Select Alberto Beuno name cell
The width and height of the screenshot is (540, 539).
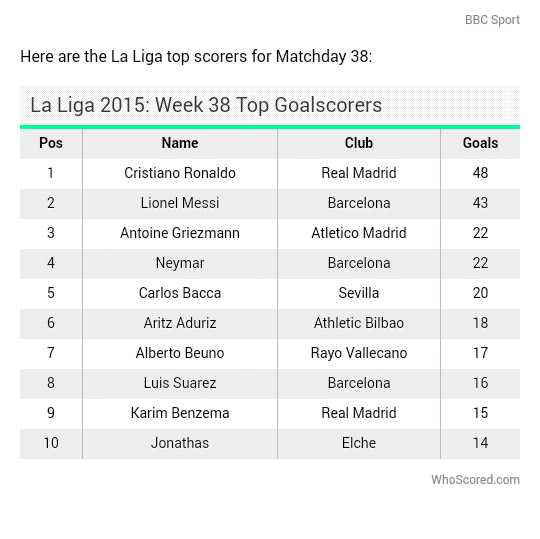coord(180,353)
